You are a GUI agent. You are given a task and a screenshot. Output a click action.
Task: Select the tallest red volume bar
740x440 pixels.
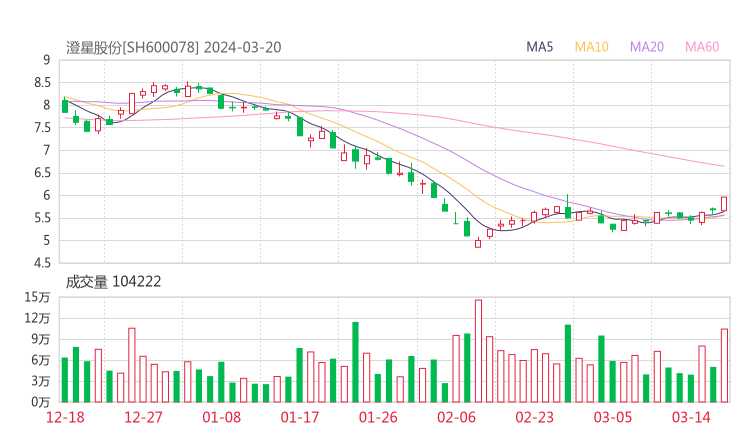478,351
